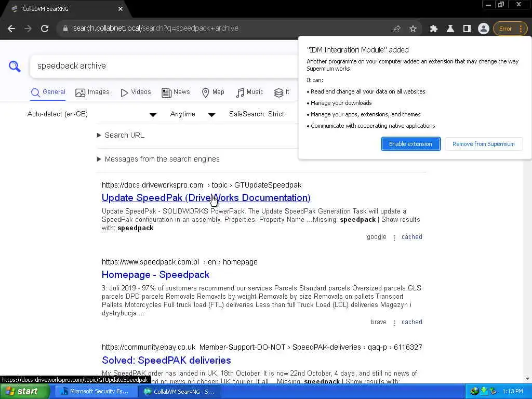
Task: Open the options dots beside google
Action: click(394, 238)
